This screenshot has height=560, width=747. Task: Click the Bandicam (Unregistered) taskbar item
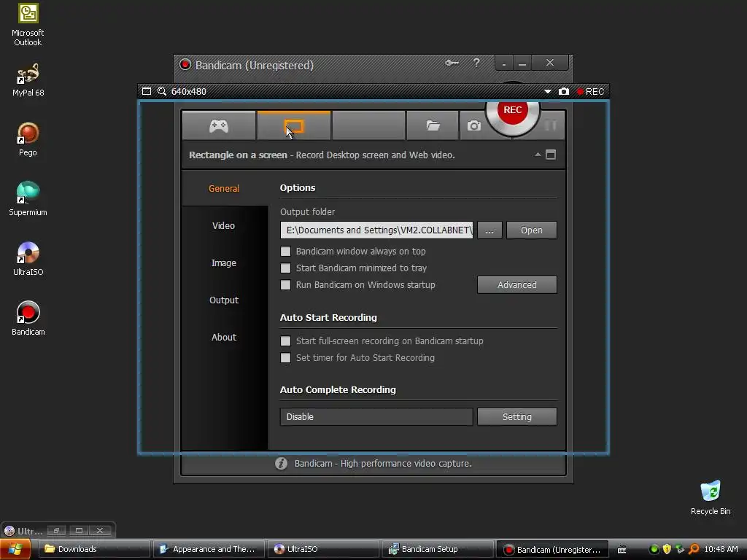coord(553,550)
